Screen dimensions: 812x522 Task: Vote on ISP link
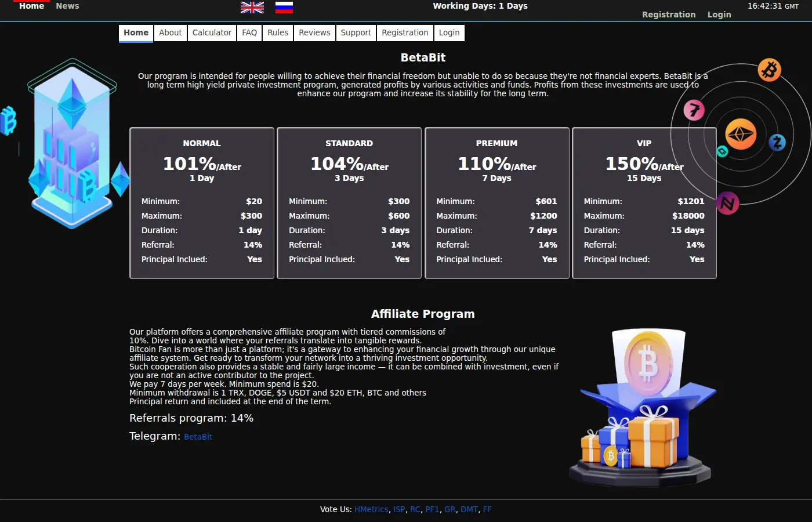399,509
